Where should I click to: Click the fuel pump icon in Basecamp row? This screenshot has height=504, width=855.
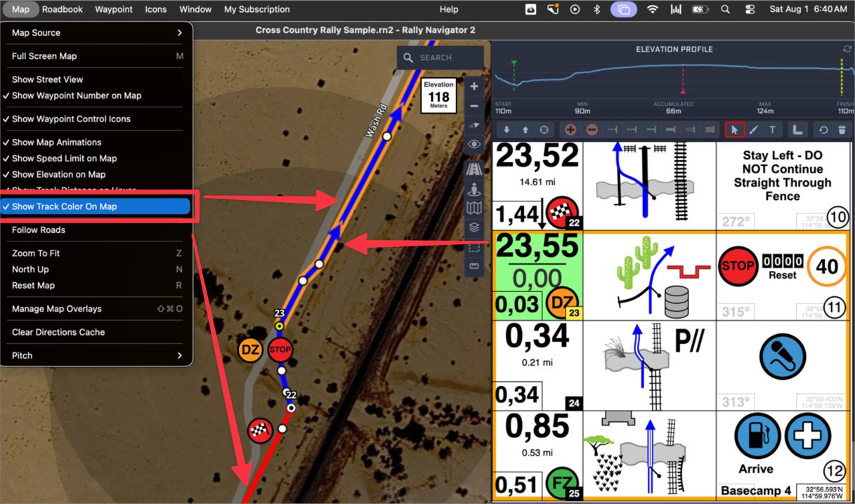(x=757, y=436)
